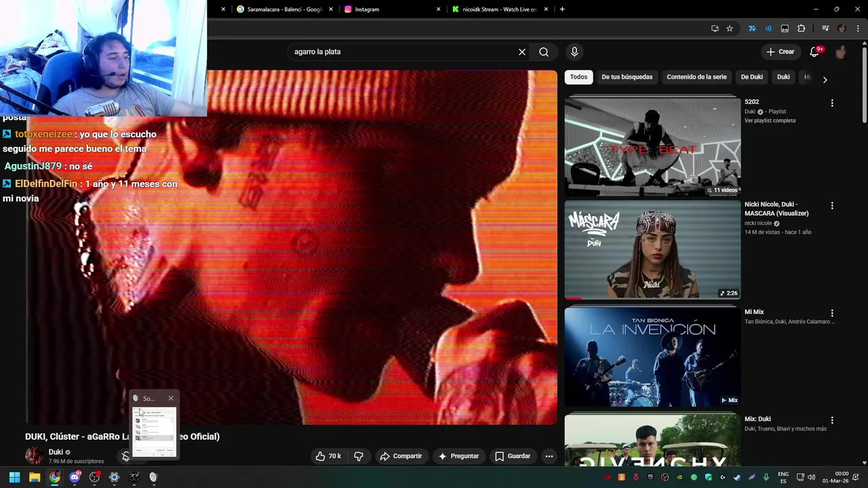Image resolution: width=868 pixels, height=488 pixels.
Task: Open the Chrome extensions puzzle menu
Action: pyautogui.click(x=802, y=28)
